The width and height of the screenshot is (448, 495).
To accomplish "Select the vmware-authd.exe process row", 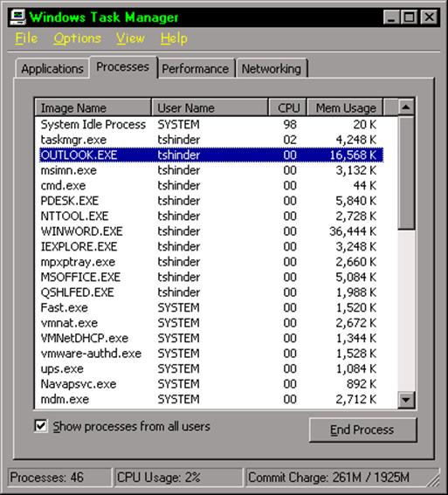I will (210, 354).
